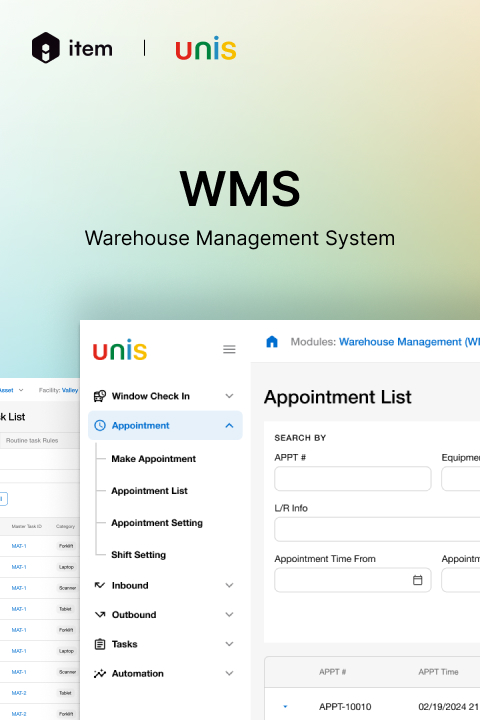Image resolution: width=480 pixels, height=720 pixels.
Task: Select the Automation menu label
Action: pyautogui.click(x=137, y=673)
